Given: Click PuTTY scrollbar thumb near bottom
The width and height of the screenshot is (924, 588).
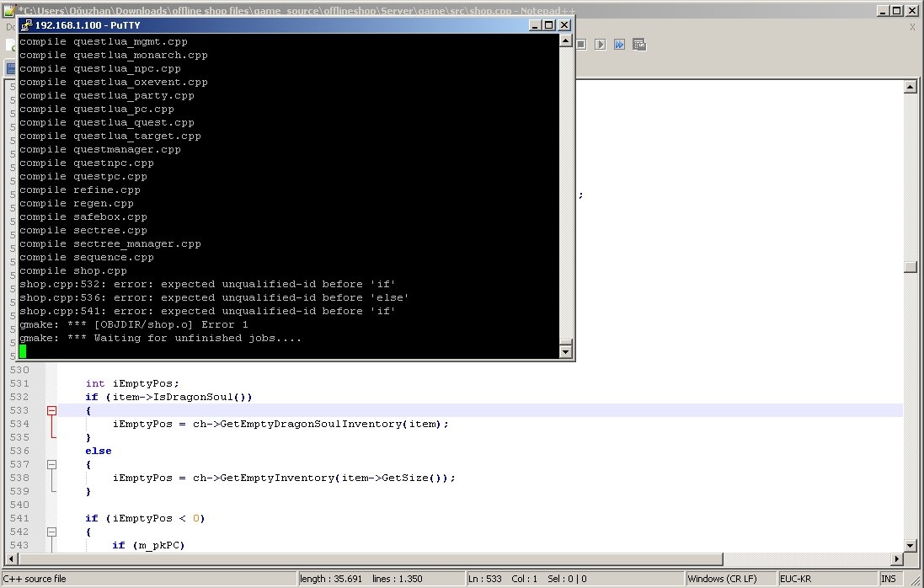Looking at the screenshot, I should pyautogui.click(x=565, y=343).
